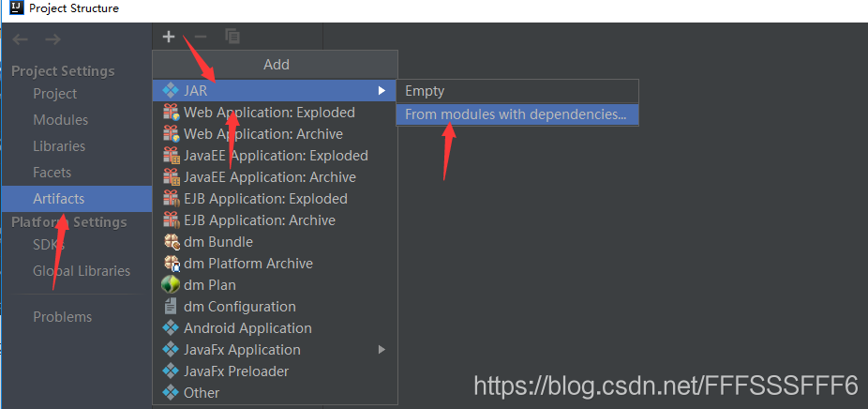Click the minus Remove artifact icon
The width and height of the screenshot is (868, 409).
tap(201, 38)
